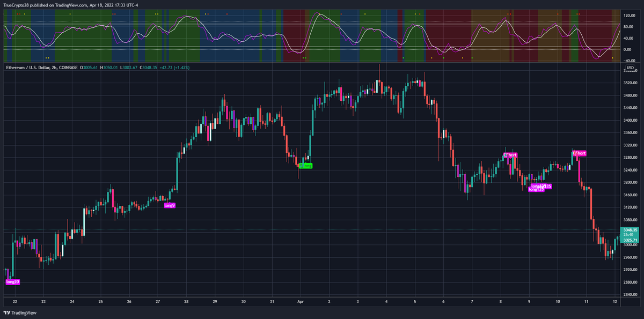This screenshot has height=319, width=644.
Task: Click the 3240.00 price axis label
Action: coord(630,170)
